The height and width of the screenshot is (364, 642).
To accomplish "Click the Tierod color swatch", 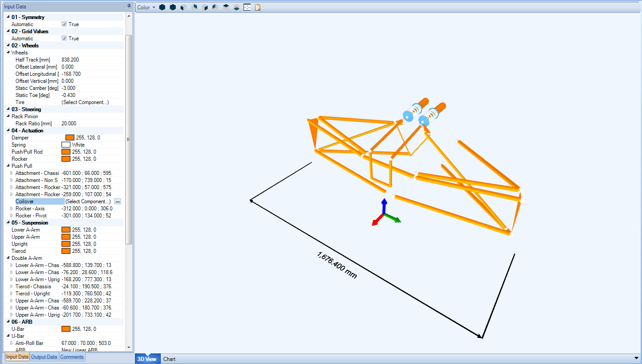I will [66, 251].
